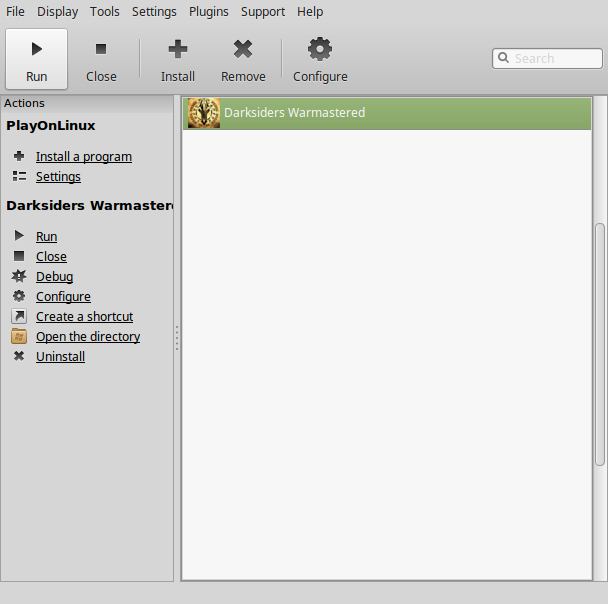The image size is (608, 604).
Task: Open the Help menu
Action: click(x=310, y=12)
